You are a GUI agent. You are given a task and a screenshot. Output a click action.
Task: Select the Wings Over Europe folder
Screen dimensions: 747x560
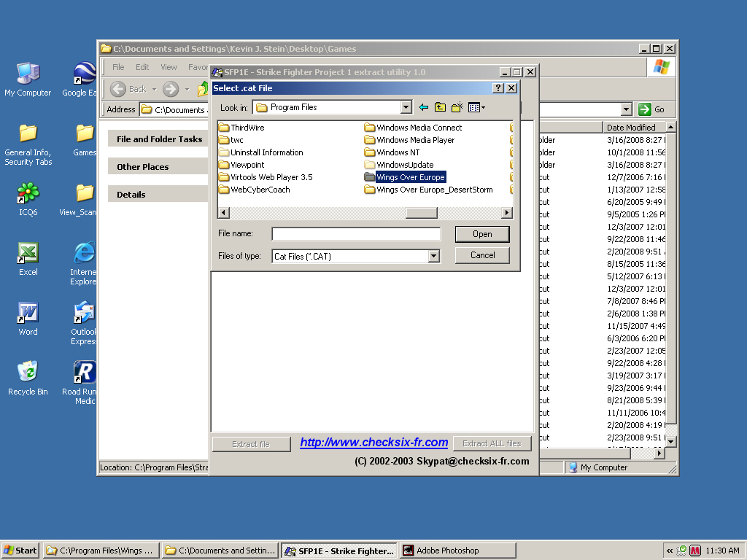405,177
